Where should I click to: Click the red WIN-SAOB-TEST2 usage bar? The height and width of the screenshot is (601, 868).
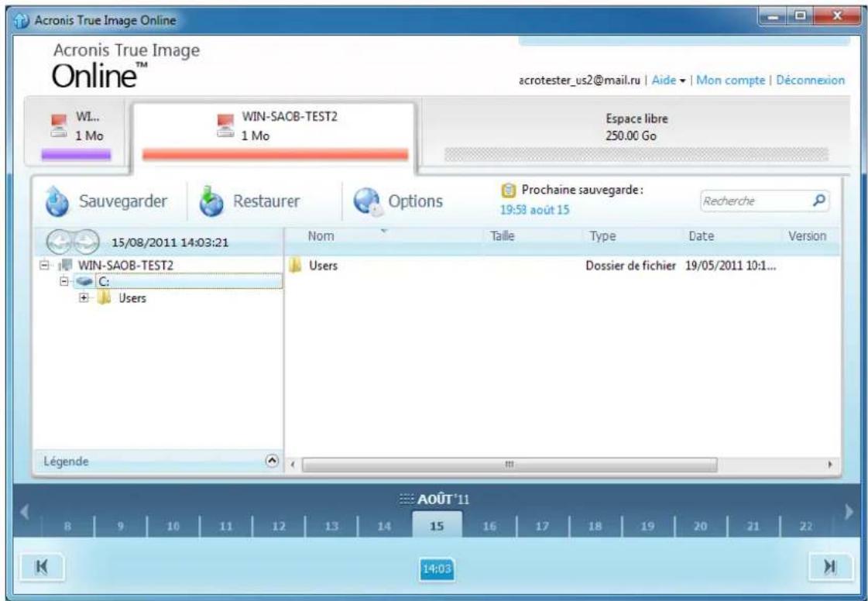tap(275, 155)
